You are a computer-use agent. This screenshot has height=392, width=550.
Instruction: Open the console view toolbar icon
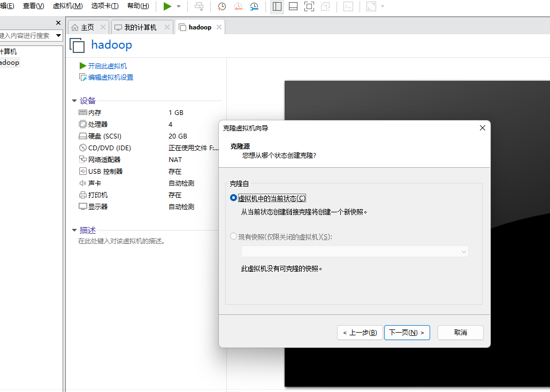click(x=348, y=6)
